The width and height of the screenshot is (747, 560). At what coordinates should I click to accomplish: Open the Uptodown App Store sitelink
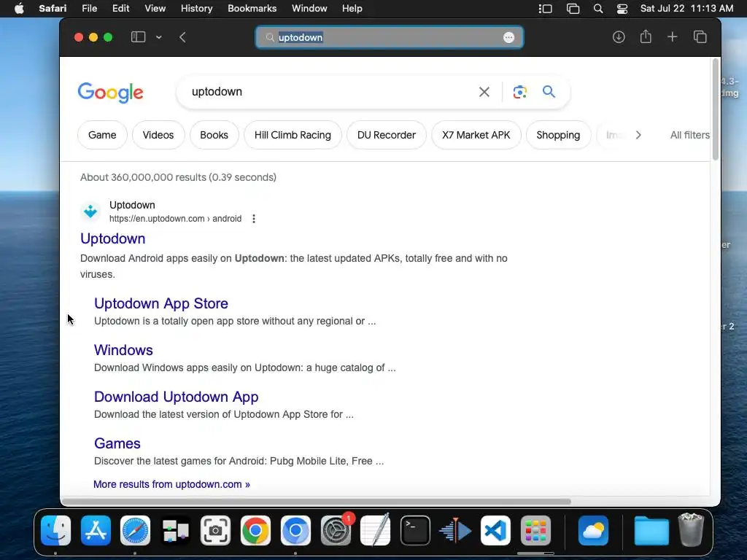coord(161,303)
